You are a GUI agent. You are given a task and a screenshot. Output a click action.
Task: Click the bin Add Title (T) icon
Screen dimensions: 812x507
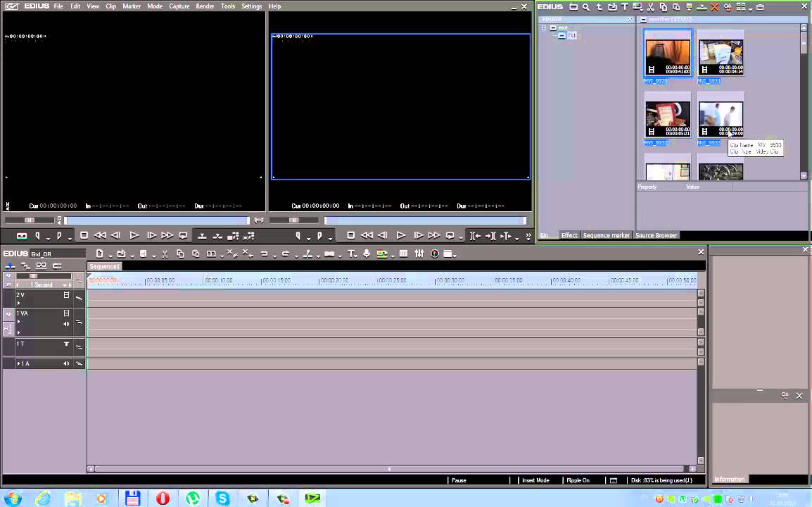click(x=625, y=7)
